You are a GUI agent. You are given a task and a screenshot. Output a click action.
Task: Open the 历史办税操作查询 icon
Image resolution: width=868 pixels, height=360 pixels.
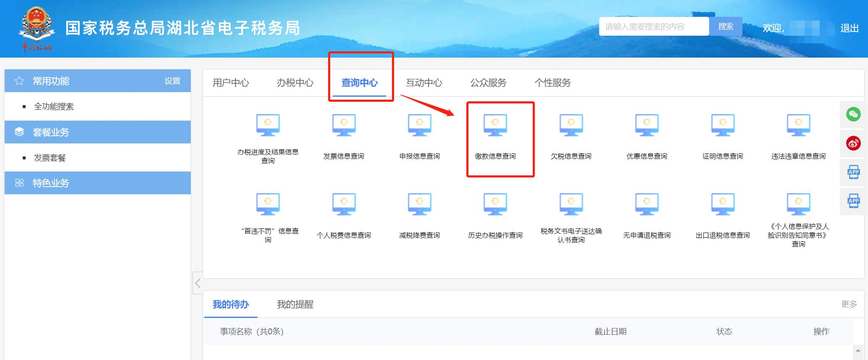point(495,204)
